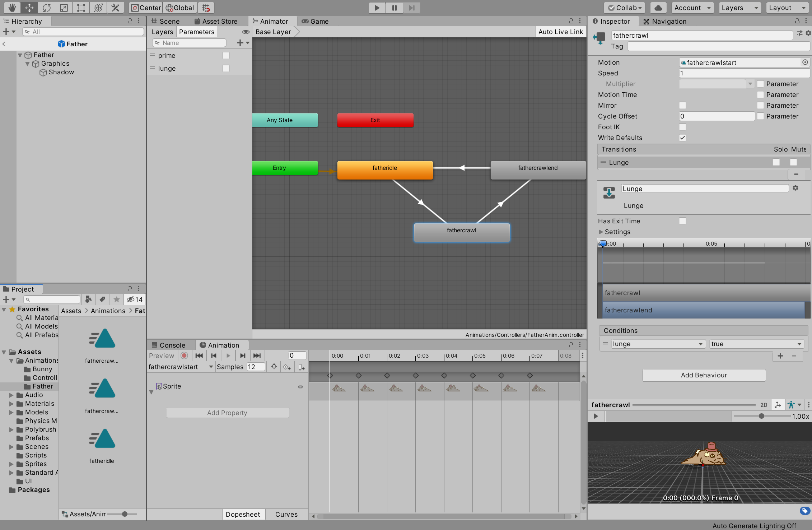Collapse the Graphics hierarchy item
This screenshot has width=812, height=530.
(28, 64)
